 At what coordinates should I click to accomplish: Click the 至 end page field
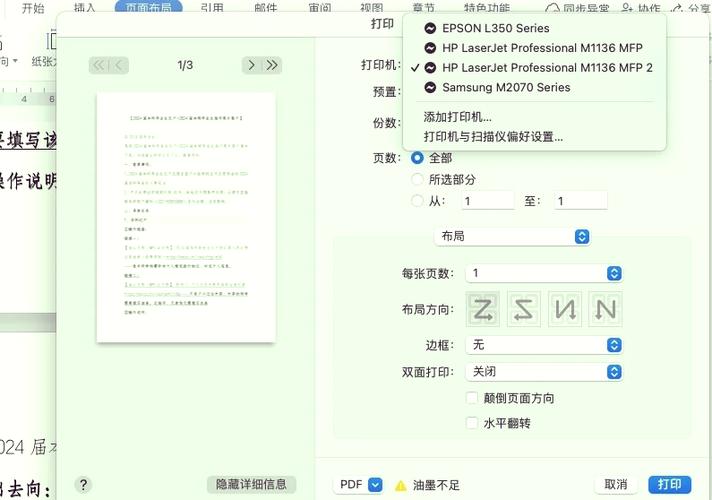tap(581, 201)
